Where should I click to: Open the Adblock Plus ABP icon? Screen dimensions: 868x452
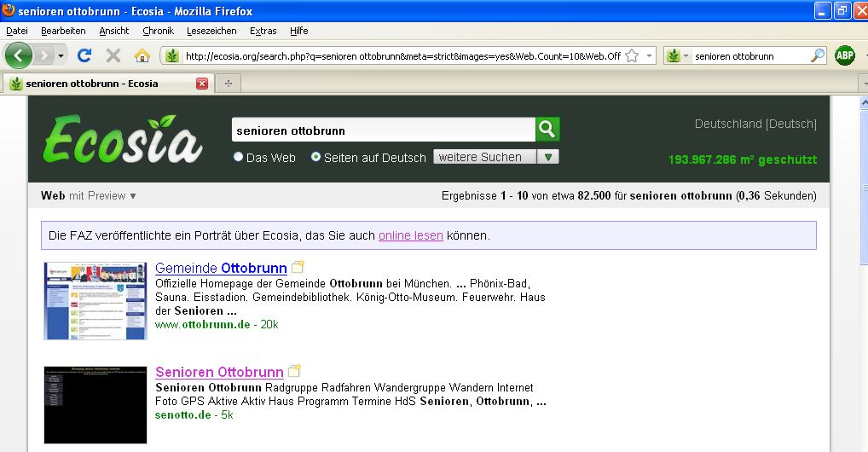[845, 55]
